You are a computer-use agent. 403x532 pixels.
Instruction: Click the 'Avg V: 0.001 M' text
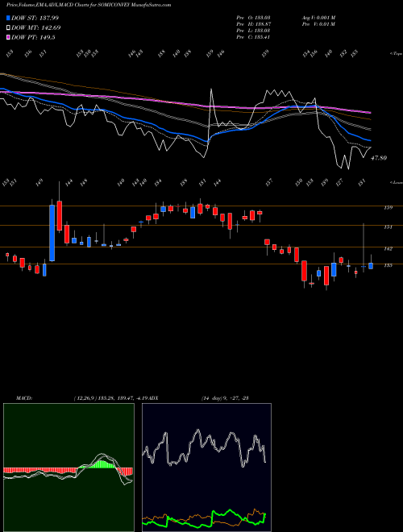(318, 18)
